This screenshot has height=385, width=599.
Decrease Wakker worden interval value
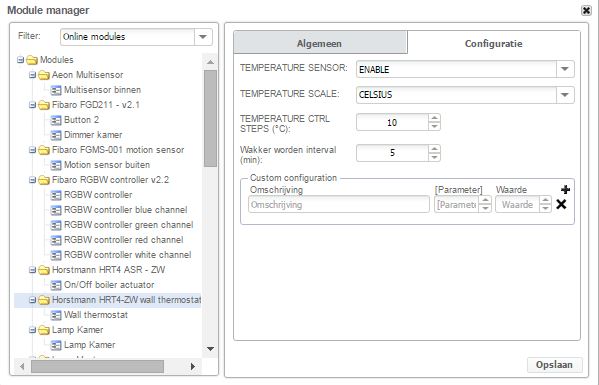pos(434,157)
